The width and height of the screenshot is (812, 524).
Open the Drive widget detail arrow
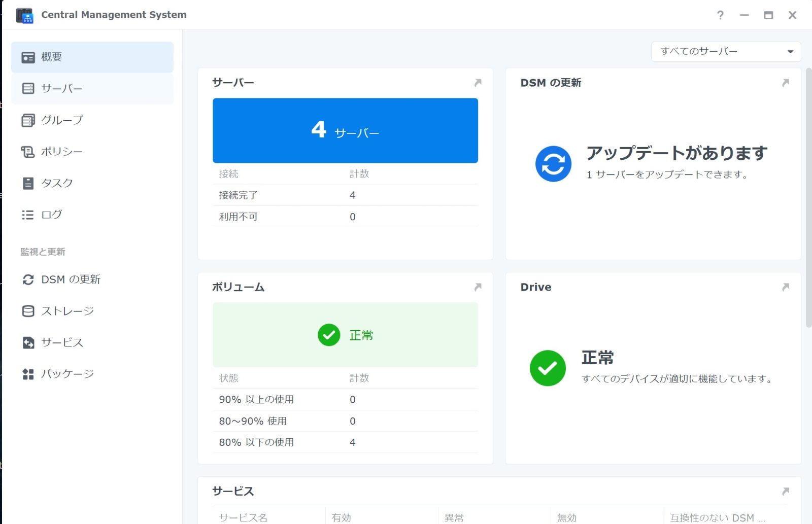785,287
